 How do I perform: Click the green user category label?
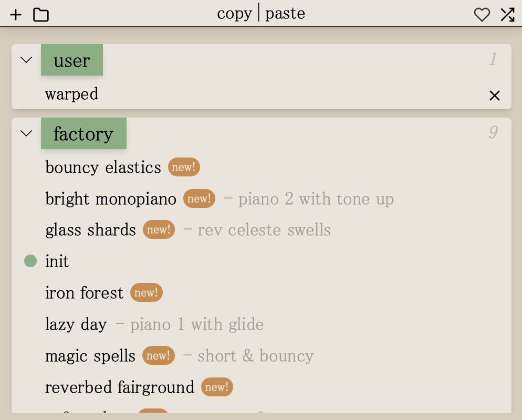click(72, 60)
